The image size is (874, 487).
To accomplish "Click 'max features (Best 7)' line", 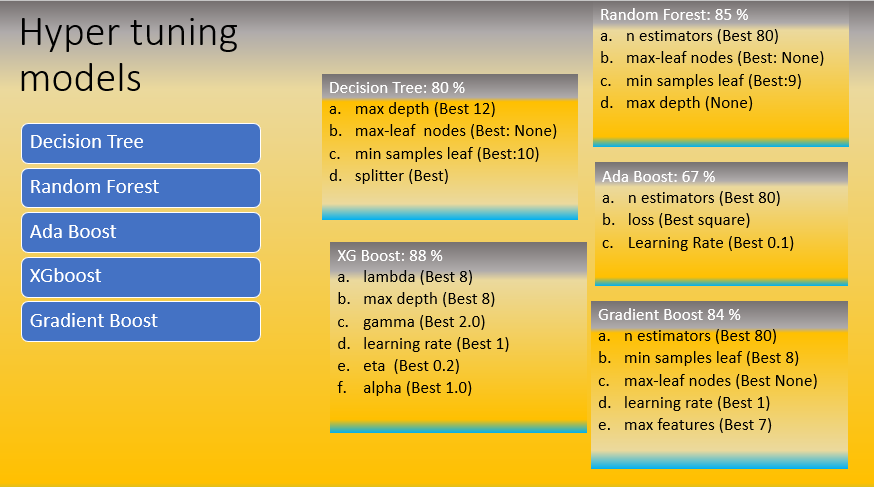I will (x=698, y=425).
